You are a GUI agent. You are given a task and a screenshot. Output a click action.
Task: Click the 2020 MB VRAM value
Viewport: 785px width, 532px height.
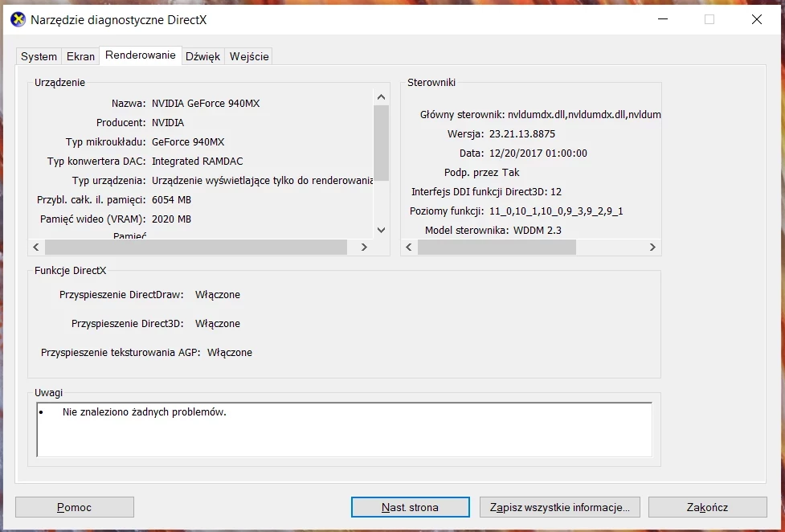(171, 219)
